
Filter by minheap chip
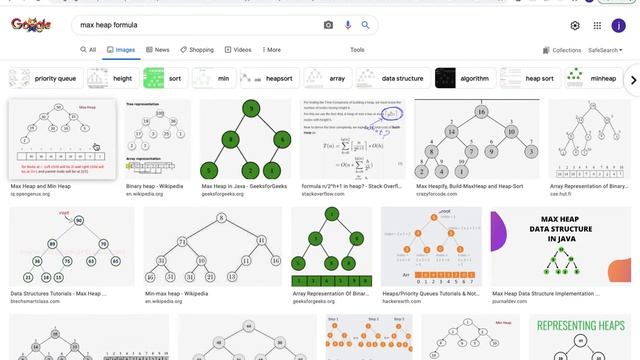[593, 78]
